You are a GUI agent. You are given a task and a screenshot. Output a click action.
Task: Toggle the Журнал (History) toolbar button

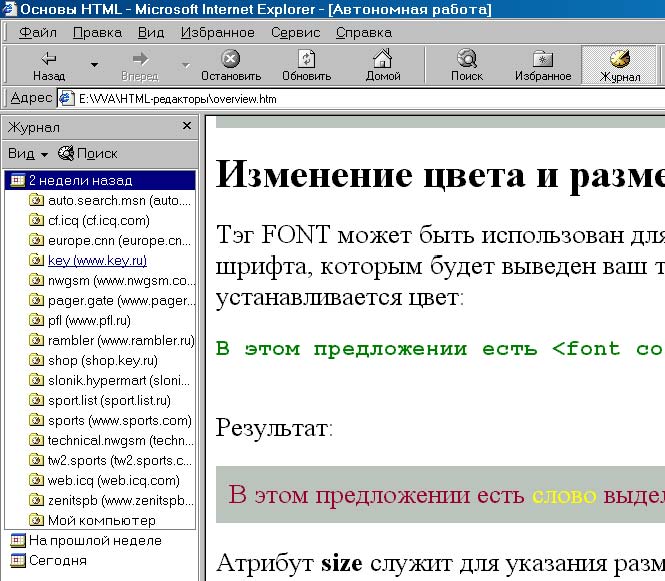tap(620, 65)
